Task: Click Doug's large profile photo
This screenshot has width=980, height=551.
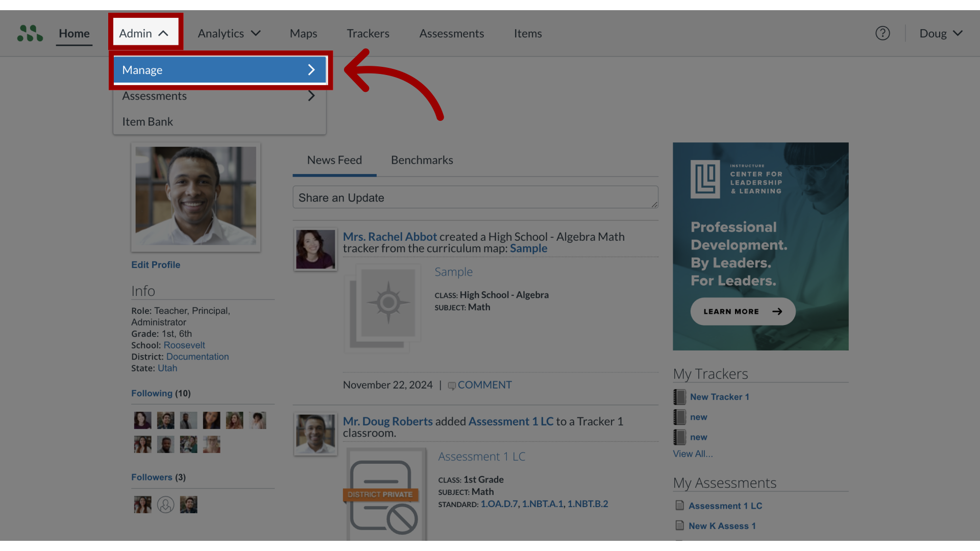Action: 196,197
